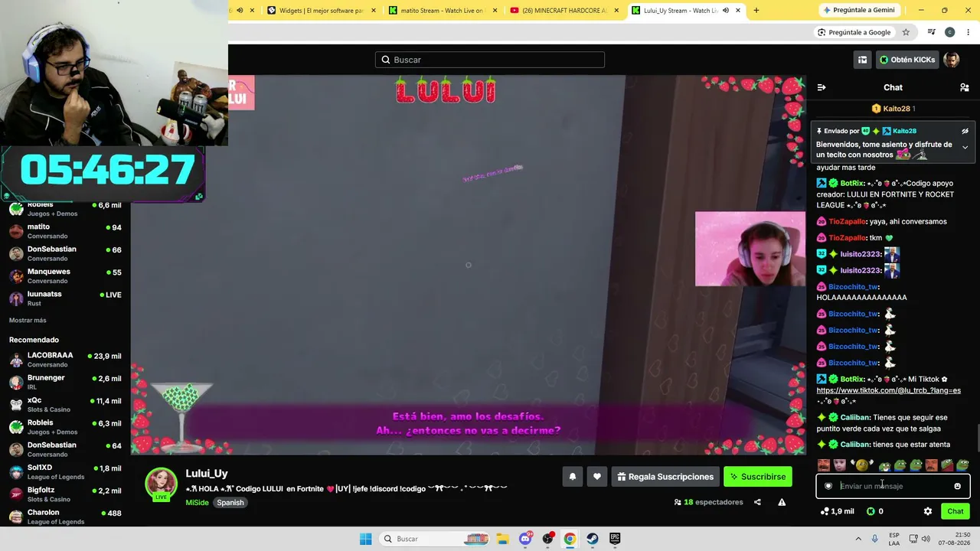Open matito channel in sidebar

(65, 231)
